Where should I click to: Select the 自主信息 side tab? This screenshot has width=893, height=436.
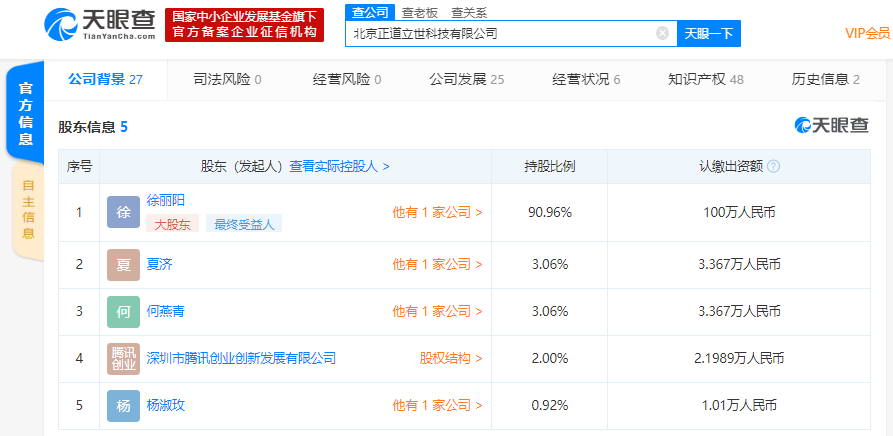[x=27, y=210]
